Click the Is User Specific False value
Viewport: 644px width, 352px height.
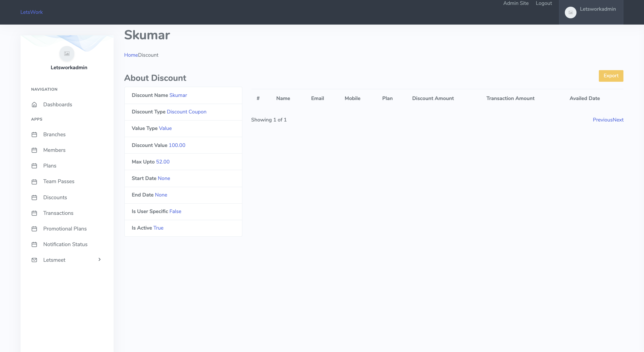point(175,212)
